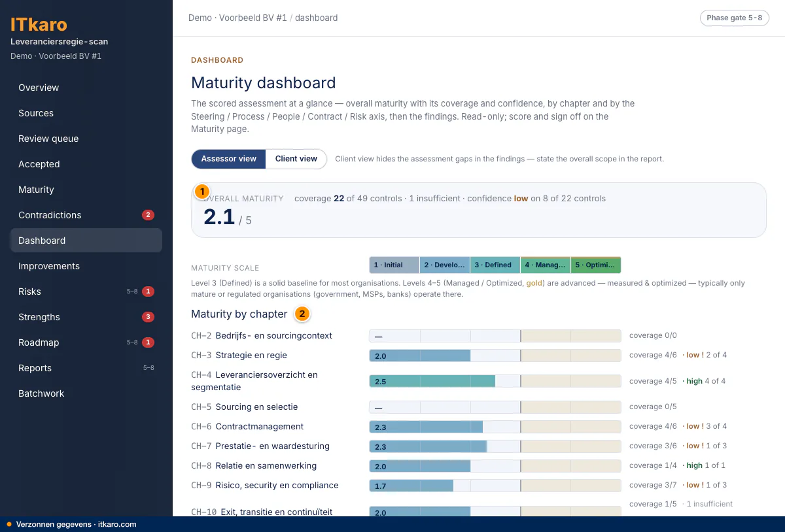This screenshot has height=532, width=785.
Task: Click the red count badge on Risks
Action: 148,291
